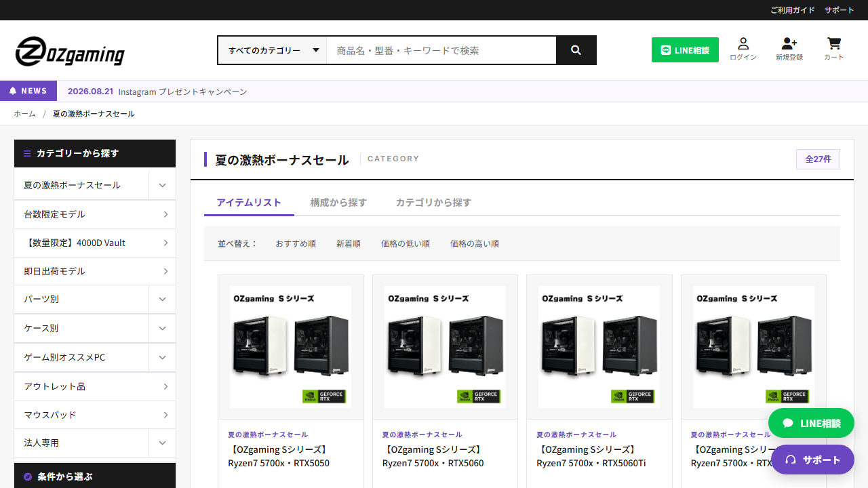Sort by 価格の高い順

[475, 243]
